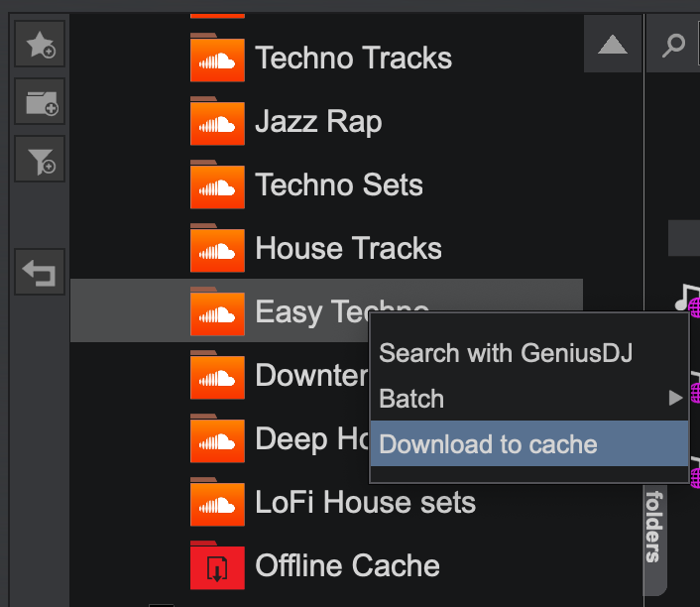Select the Easy Techno playlist

click(x=307, y=311)
